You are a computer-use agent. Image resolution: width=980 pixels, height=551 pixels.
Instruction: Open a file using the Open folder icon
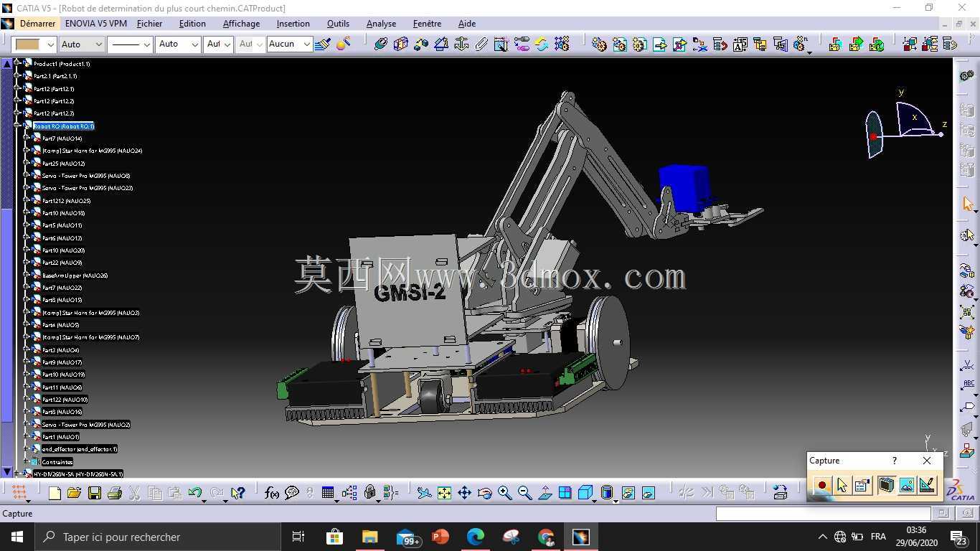pyautogui.click(x=74, y=493)
